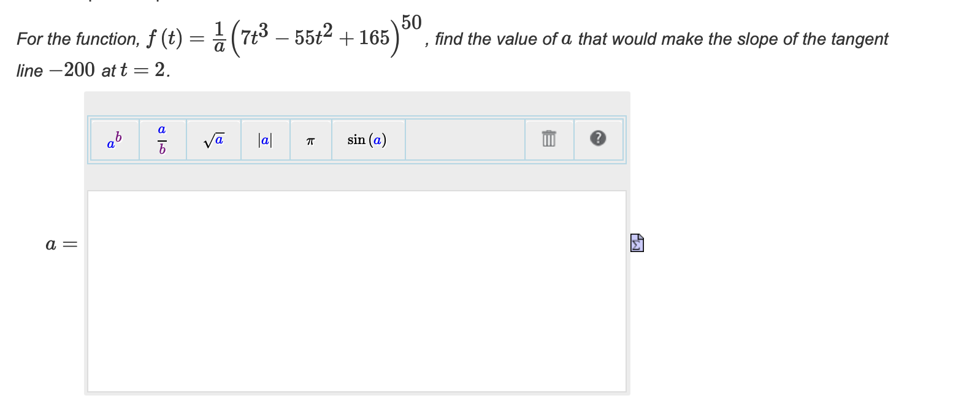Viewport: 980px width, 417px height.
Task: Select the π button in the equation toolbar
Action: coord(310,140)
